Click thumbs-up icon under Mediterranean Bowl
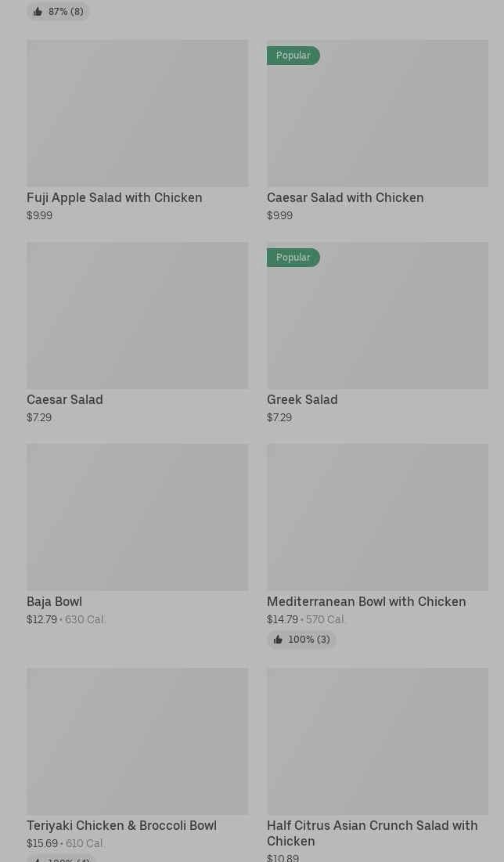Screen dimensions: 504x862 (278, 640)
